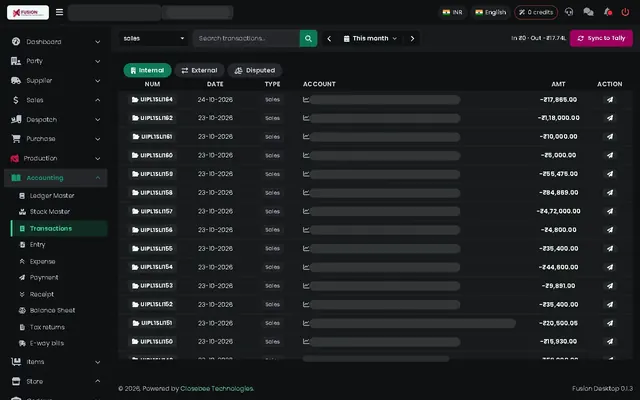Click send icon in the ₹55,475.00 row
This screenshot has width=640, height=400.
pos(609,174)
